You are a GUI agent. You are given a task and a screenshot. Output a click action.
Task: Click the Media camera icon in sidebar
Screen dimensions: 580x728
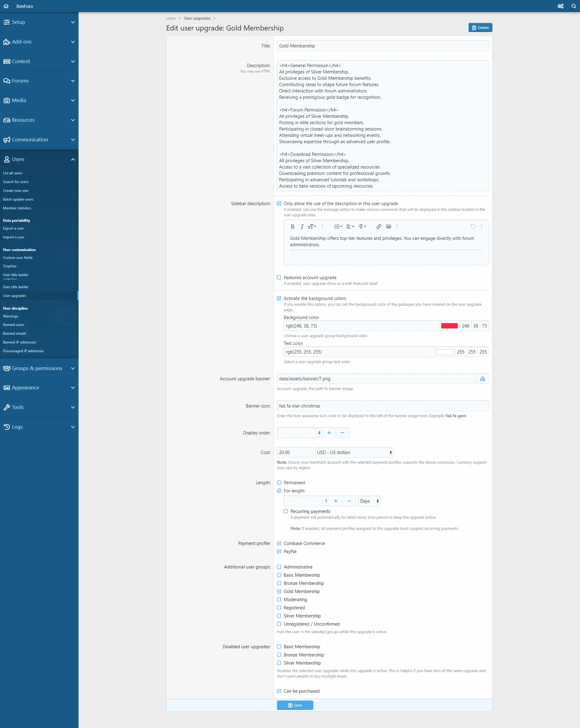[6, 100]
